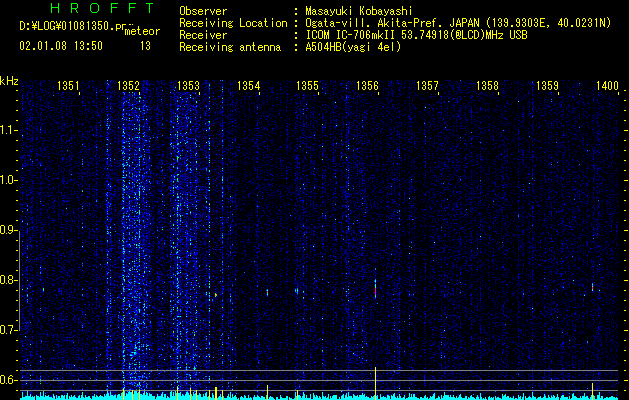Click the 1358 time axis label
Image resolution: width=629 pixels, height=400 pixels.
tap(487, 86)
